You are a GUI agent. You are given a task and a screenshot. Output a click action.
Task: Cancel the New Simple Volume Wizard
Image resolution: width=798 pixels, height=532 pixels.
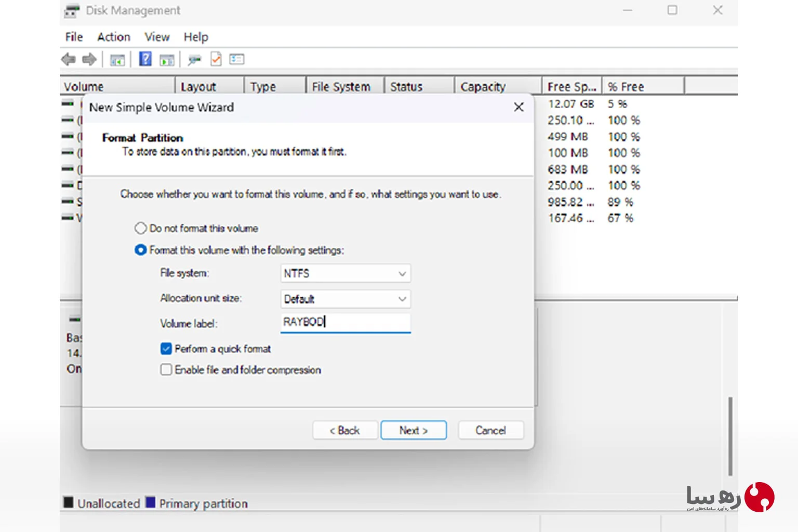point(491,430)
